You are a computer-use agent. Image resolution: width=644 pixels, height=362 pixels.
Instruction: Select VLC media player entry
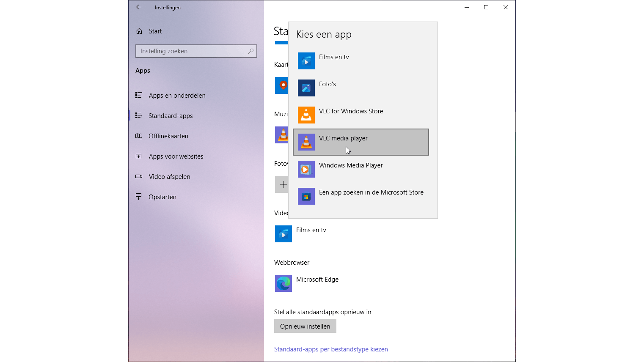361,142
